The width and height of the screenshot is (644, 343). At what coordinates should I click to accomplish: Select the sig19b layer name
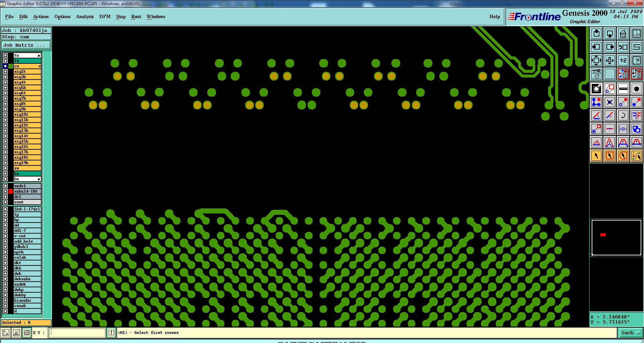coord(27,163)
